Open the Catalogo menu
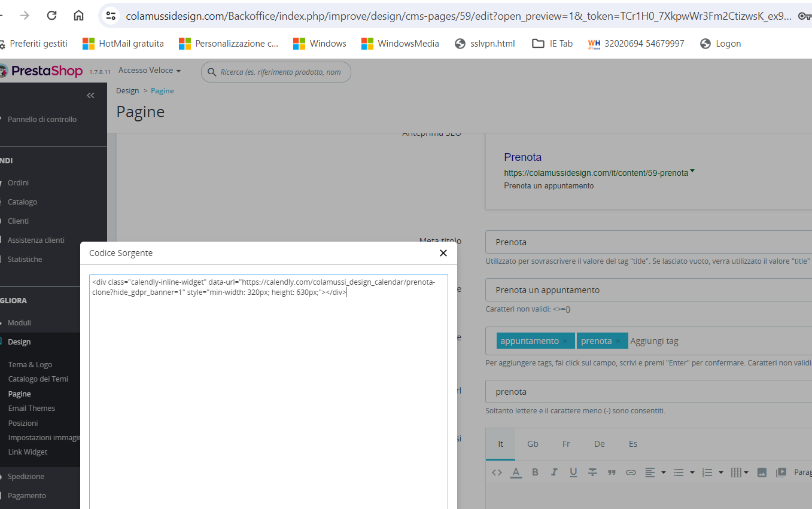Image resolution: width=812 pixels, height=509 pixels. (x=22, y=202)
